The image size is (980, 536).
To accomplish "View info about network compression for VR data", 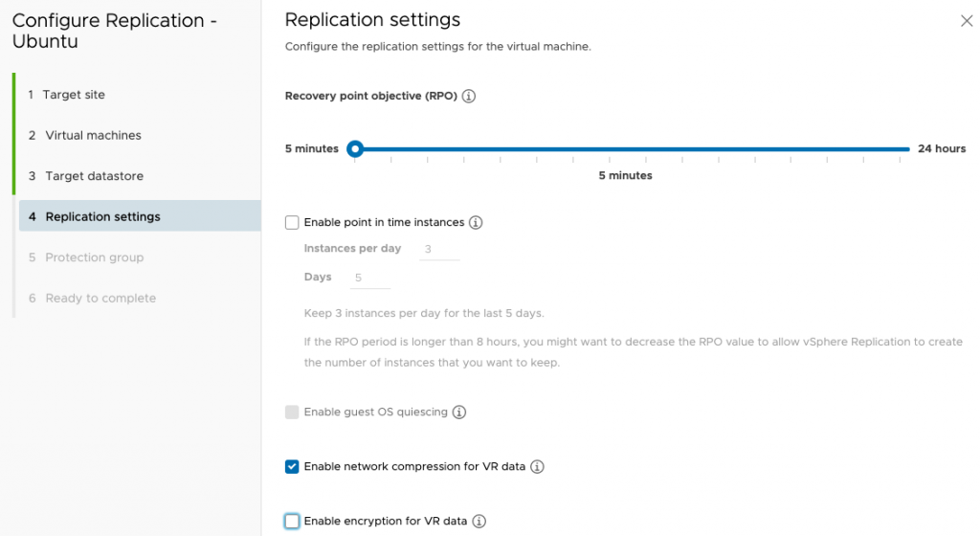I will [x=537, y=467].
